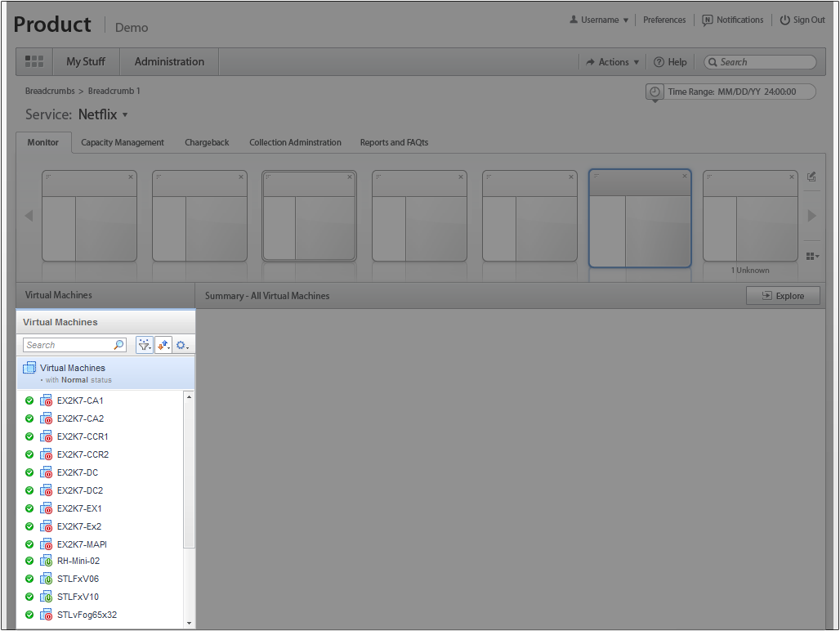Click the Time Range clock icon
This screenshot has width=840, height=631.
click(655, 92)
